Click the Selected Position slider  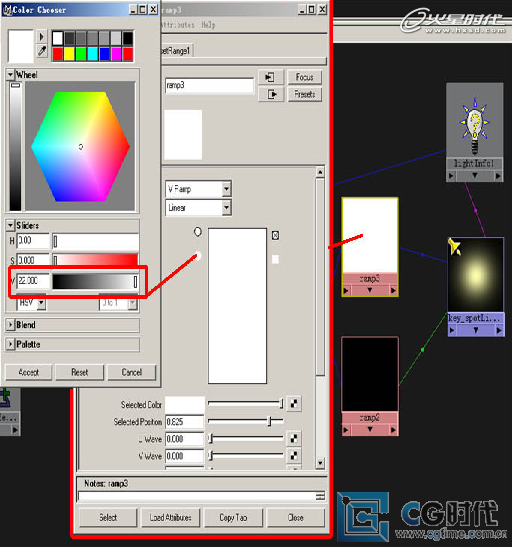tap(246, 421)
